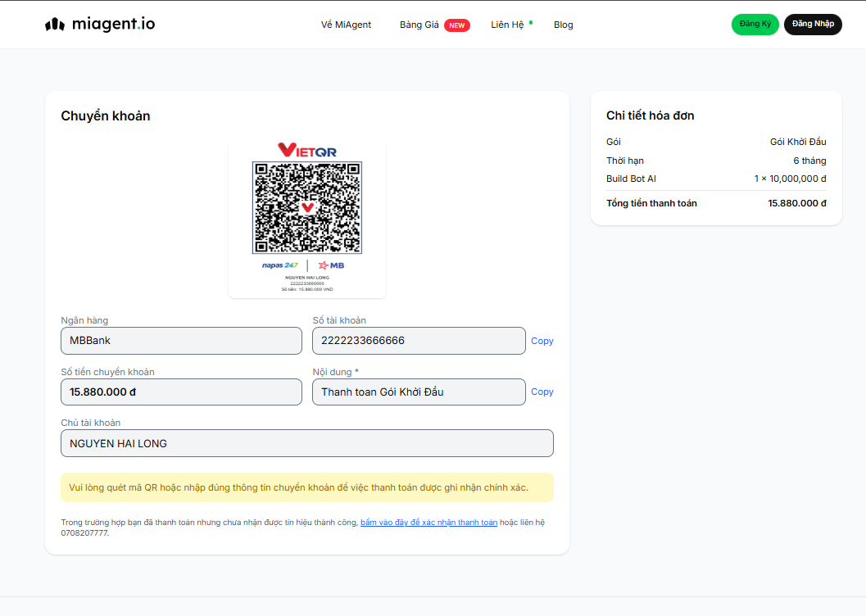Open the Bảng Giá pricing page
The image size is (866, 616).
(419, 25)
